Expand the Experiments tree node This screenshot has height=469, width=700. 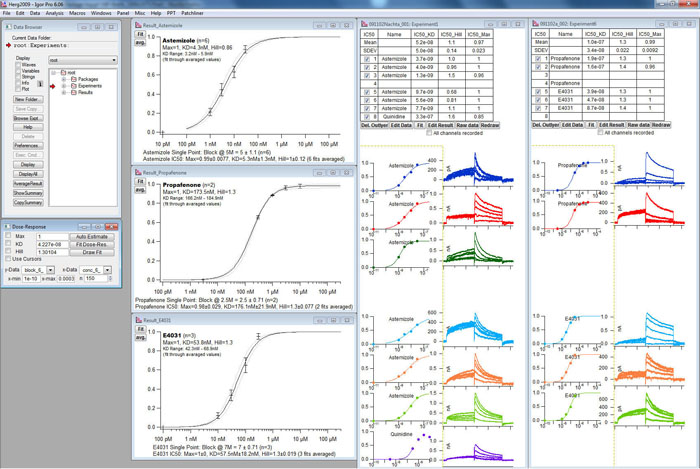coord(64,86)
